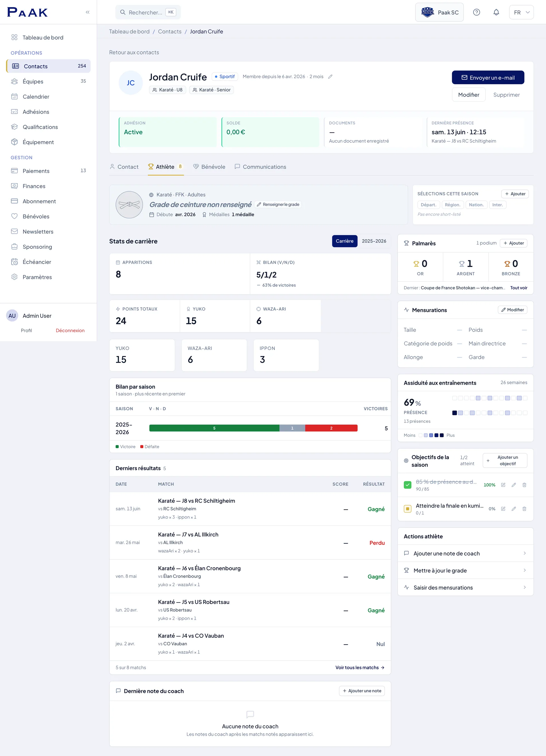Open the notifications bell

point(496,12)
